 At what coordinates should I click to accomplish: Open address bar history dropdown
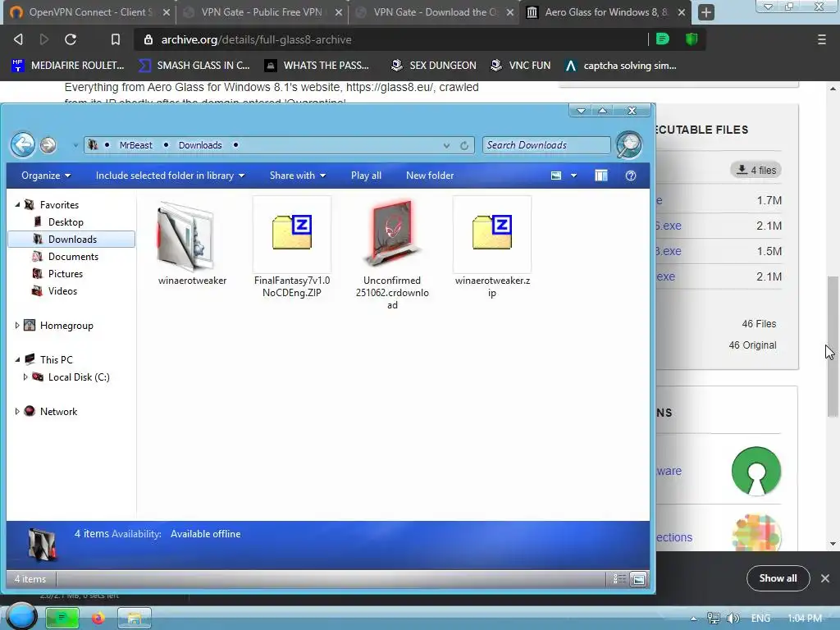pyautogui.click(x=446, y=145)
